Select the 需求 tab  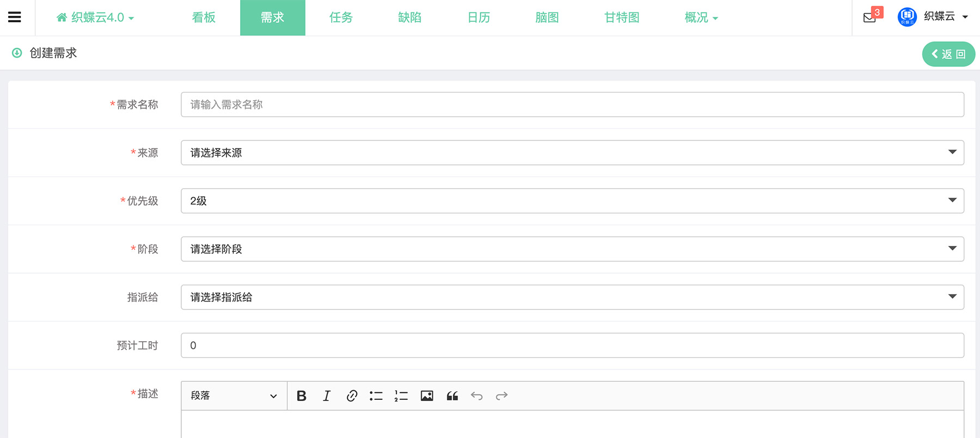[x=273, y=17]
